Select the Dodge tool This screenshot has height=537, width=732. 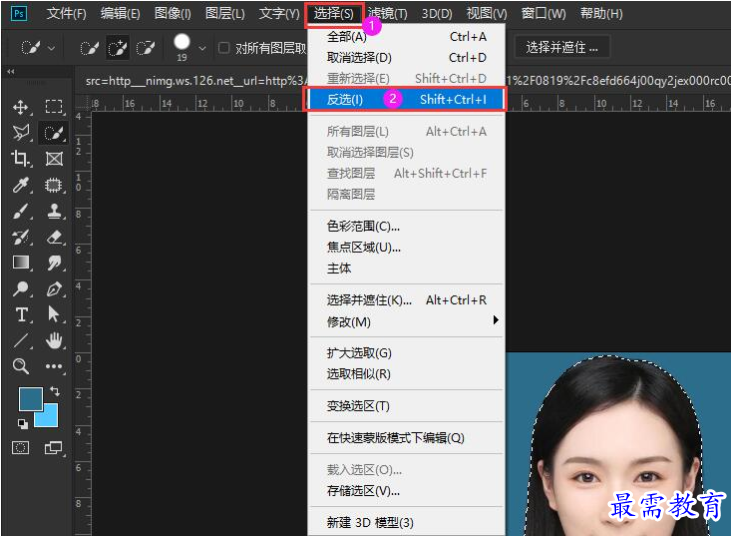coord(20,289)
